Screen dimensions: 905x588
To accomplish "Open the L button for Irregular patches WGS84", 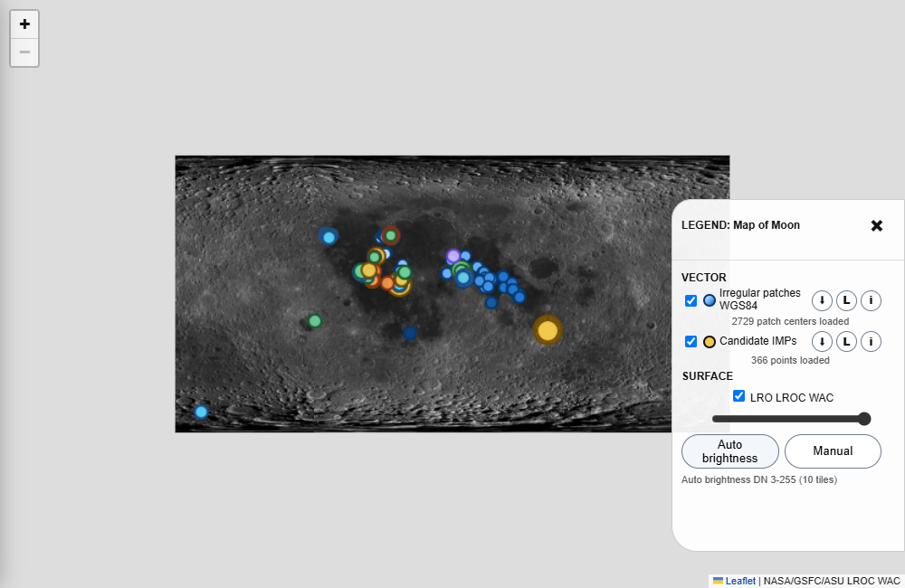I will click(x=846, y=300).
